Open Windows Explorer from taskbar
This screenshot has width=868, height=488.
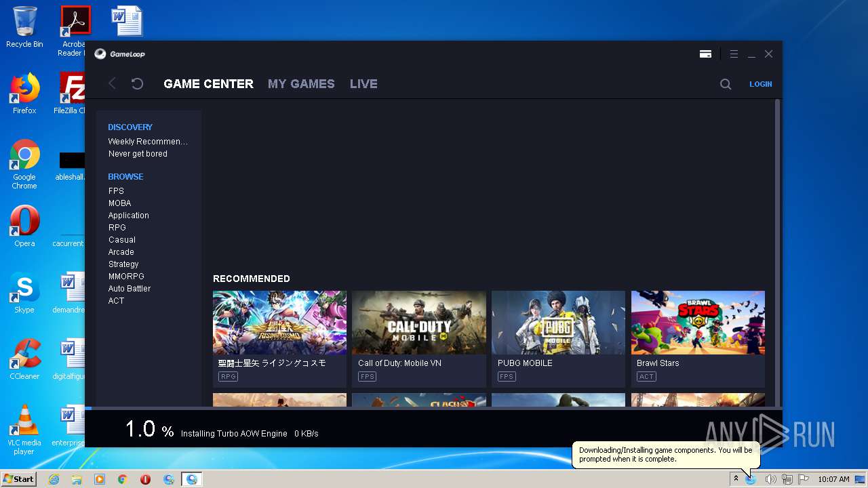tap(77, 479)
